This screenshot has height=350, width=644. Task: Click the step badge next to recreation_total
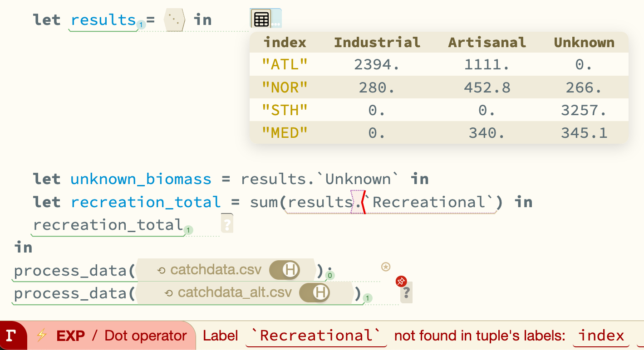188,230
